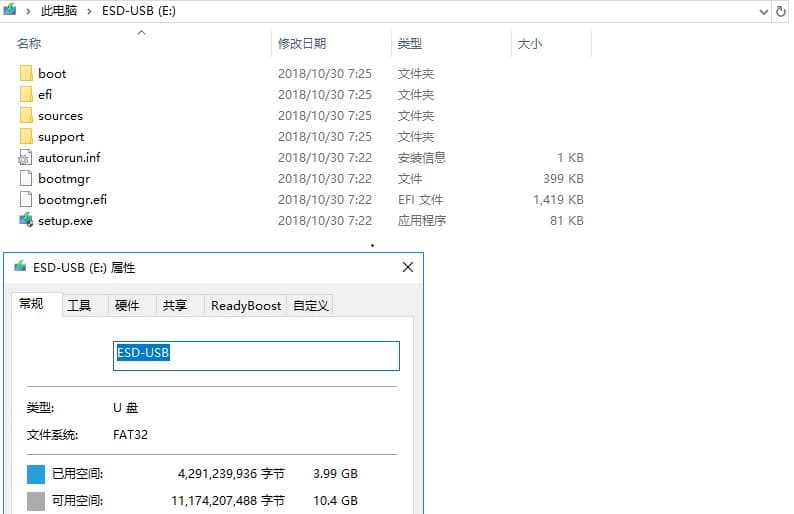Click the 4,291,239,936 字节 used value

click(231, 474)
